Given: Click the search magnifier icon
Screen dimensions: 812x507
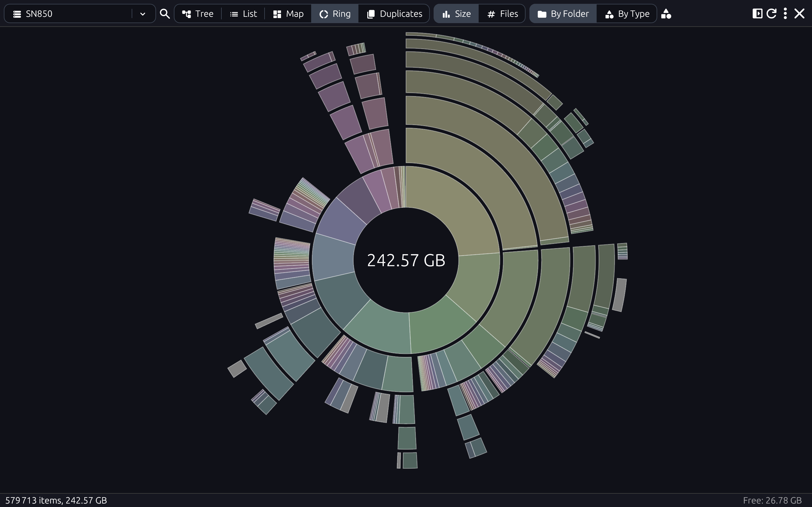Looking at the screenshot, I should point(164,13).
